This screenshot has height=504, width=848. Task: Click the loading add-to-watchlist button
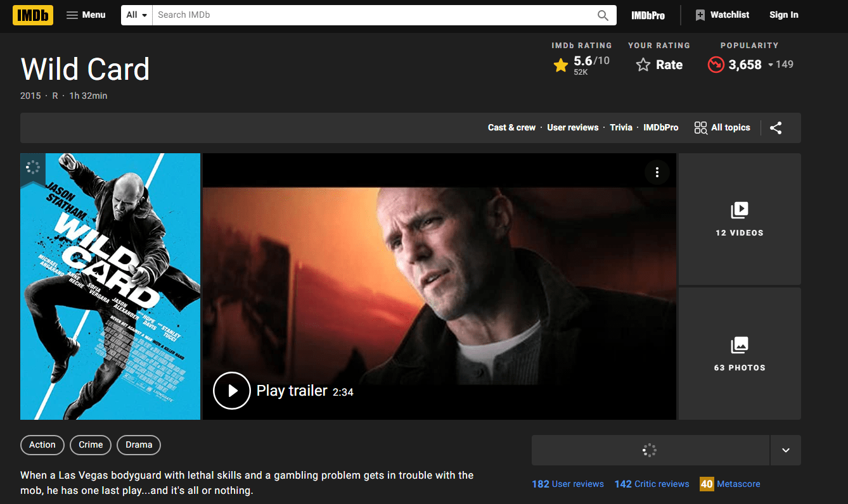click(x=650, y=450)
